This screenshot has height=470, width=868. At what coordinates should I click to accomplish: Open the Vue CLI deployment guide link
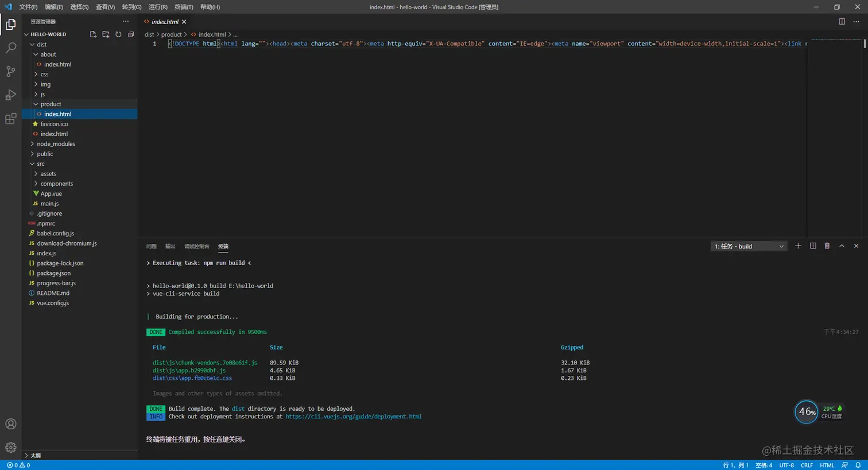[354, 417]
